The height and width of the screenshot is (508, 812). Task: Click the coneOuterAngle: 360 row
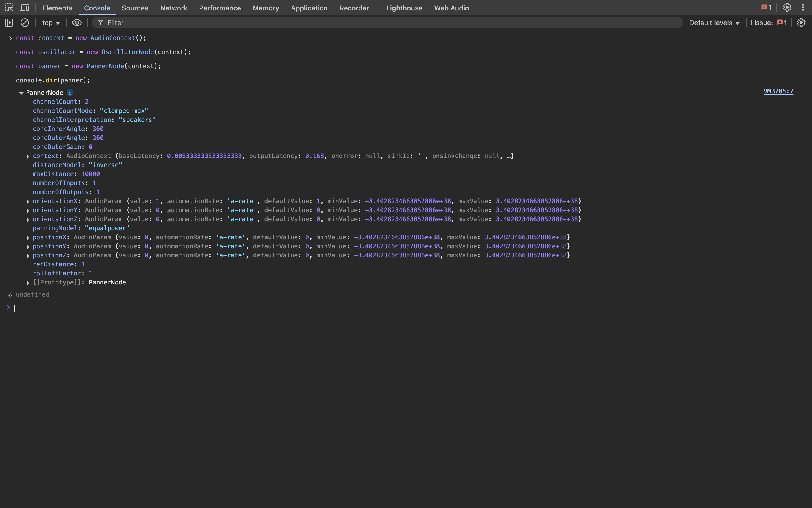pyautogui.click(x=68, y=138)
